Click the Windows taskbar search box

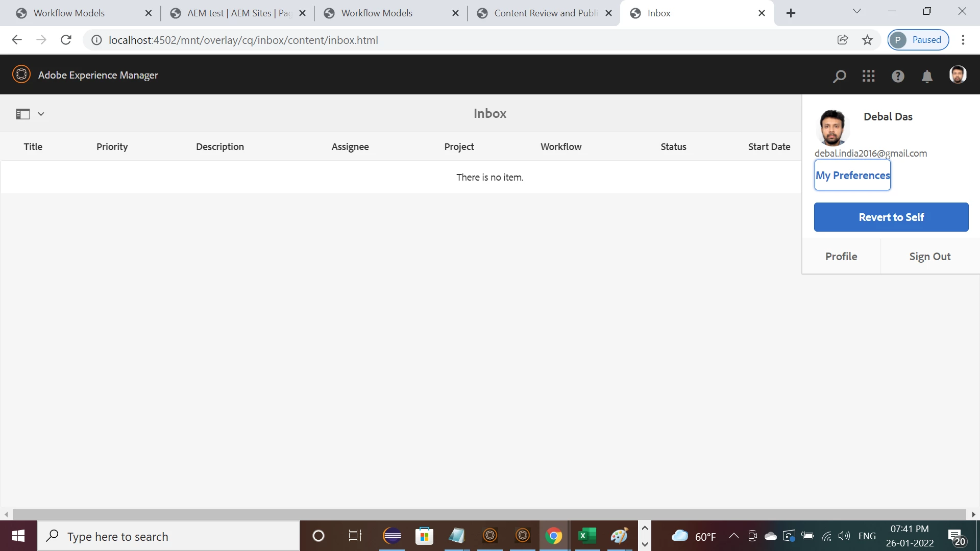click(168, 536)
